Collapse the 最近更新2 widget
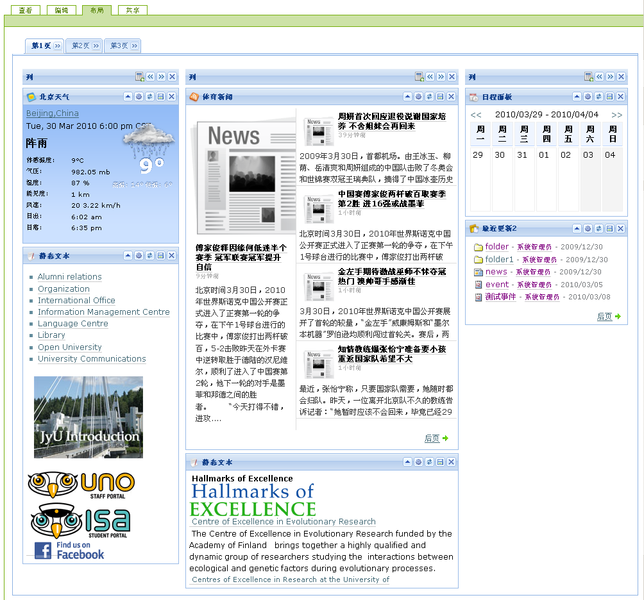Screen dimensions: 644x600 point(577,229)
